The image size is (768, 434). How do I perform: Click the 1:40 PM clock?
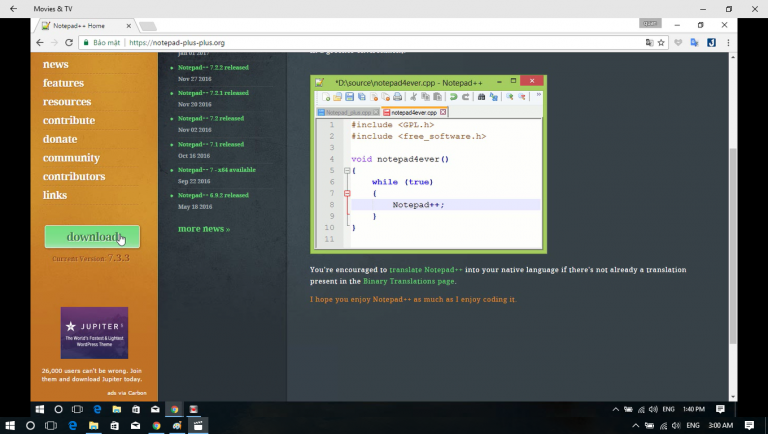pyautogui.click(x=694, y=409)
